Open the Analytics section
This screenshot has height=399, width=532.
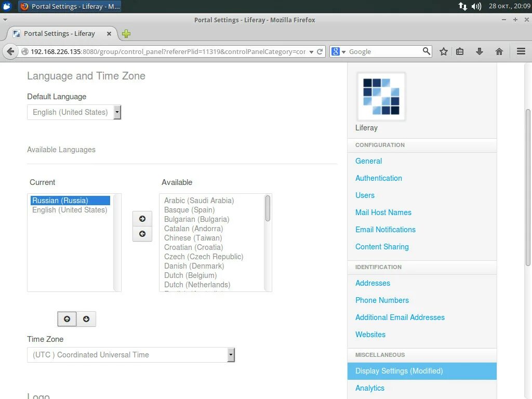370,388
